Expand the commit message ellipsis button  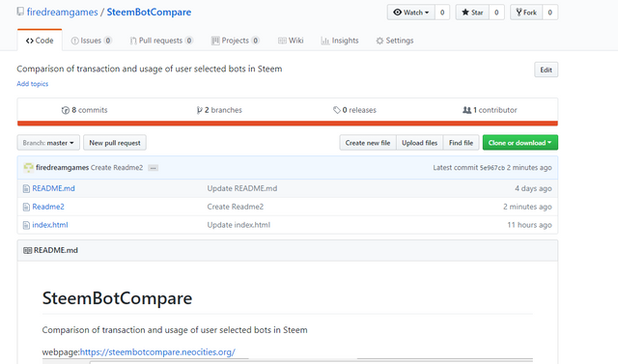[x=153, y=168]
